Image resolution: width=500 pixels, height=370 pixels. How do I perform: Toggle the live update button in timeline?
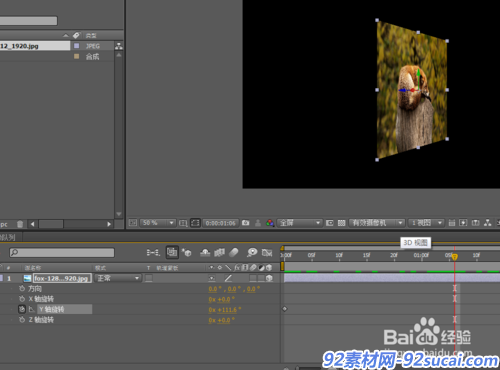172,252
